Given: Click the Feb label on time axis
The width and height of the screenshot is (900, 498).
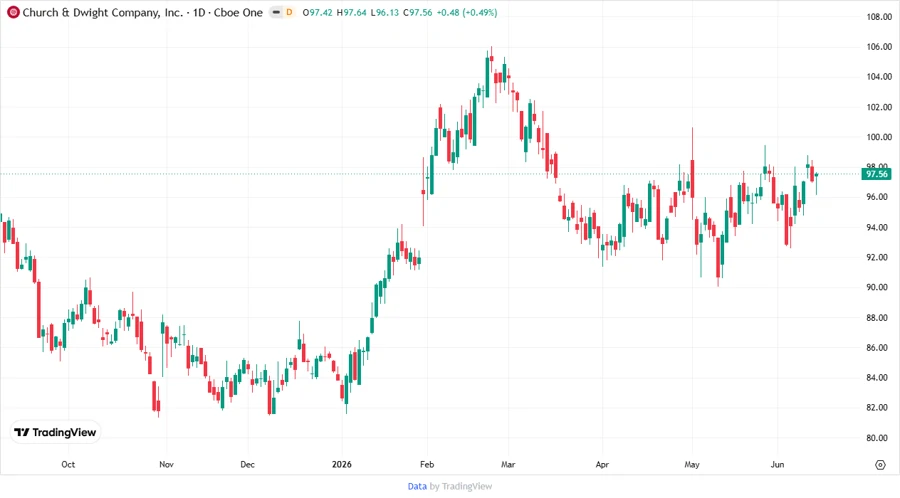Looking at the screenshot, I should click(427, 464).
